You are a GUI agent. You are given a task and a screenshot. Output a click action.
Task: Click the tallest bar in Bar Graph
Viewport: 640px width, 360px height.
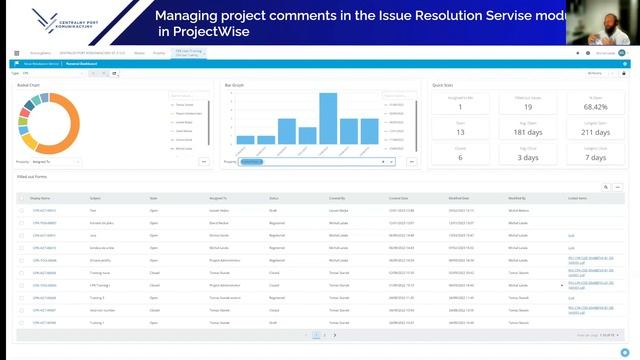pyautogui.click(x=328, y=118)
